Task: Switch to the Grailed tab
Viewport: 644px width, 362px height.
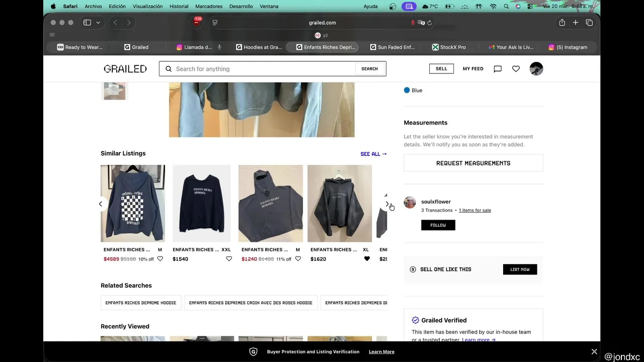Action: [136, 47]
